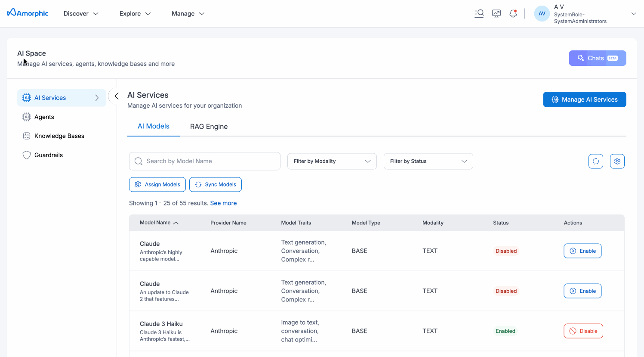
Task: Enable the second Claude model
Action: tap(582, 291)
